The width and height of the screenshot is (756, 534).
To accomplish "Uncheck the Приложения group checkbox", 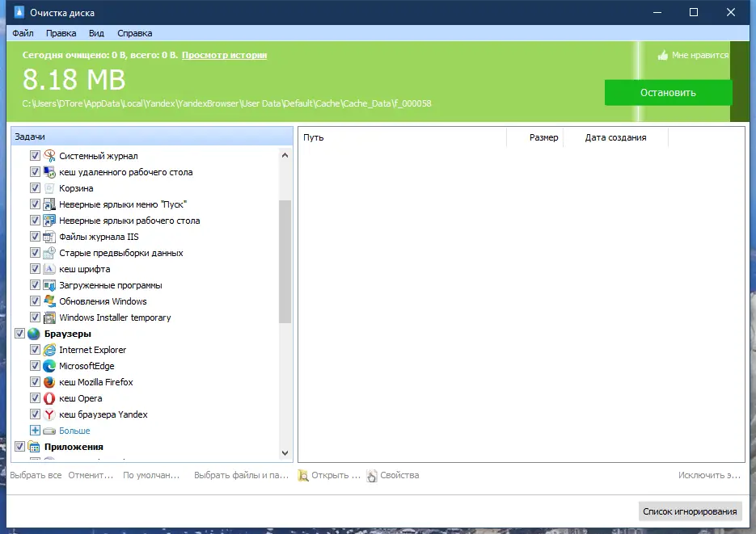I will tap(19, 447).
